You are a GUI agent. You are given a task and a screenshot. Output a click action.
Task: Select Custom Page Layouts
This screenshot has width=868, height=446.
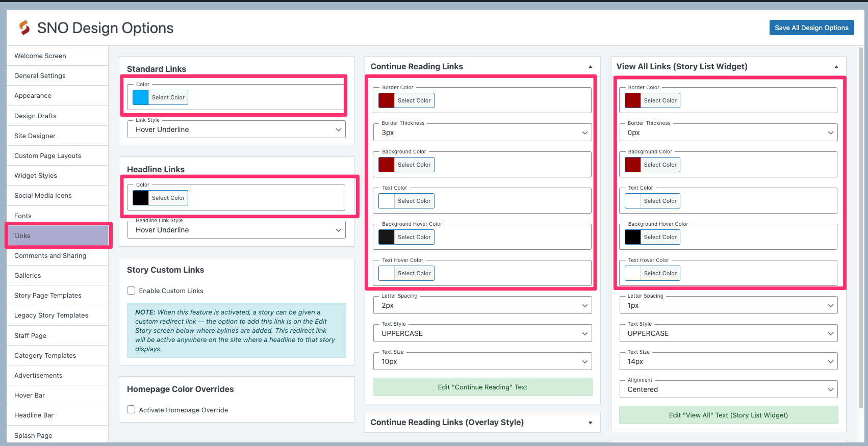click(58, 155)
